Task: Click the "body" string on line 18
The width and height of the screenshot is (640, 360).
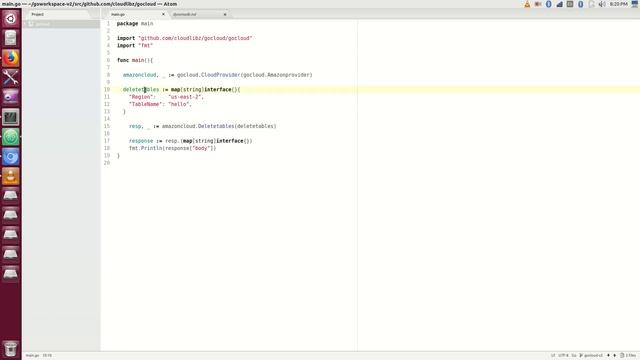Action: coord(201,148)
